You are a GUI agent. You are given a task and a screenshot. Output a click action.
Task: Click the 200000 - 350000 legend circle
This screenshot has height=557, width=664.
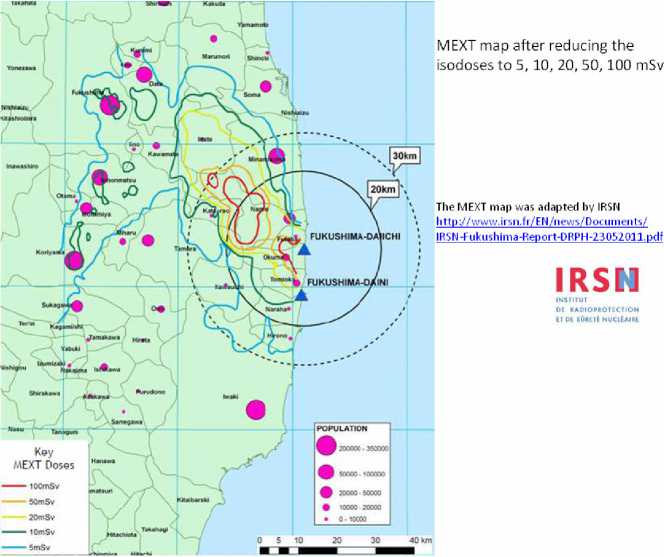click(326, 446)
